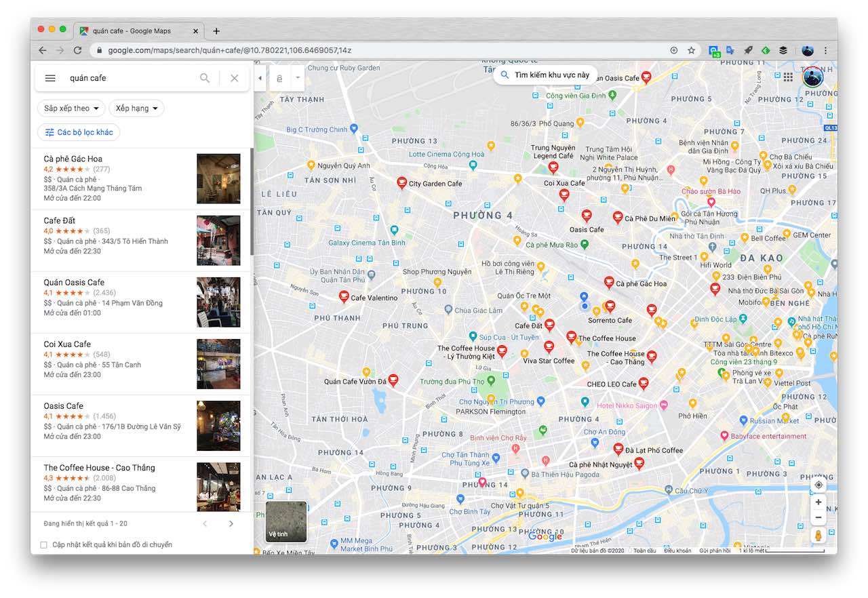Zoom in with the plus button

[818, 502]
